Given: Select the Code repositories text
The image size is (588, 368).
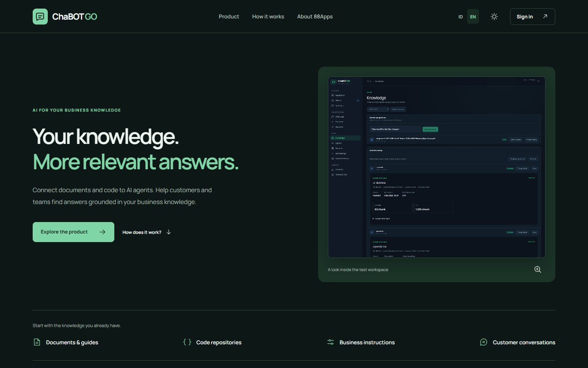Looking at the screenshot, I should (218, 343).
